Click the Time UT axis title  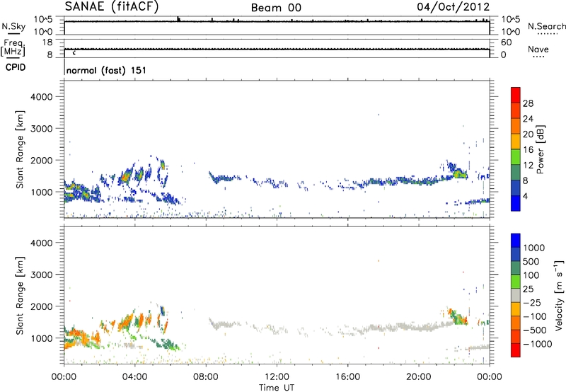point(277,388)
